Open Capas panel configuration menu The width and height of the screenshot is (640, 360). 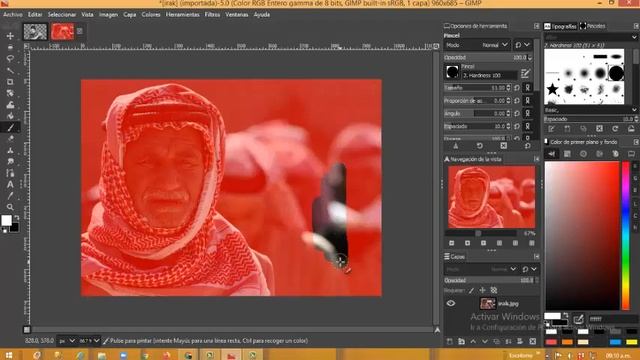pos(536,256)
